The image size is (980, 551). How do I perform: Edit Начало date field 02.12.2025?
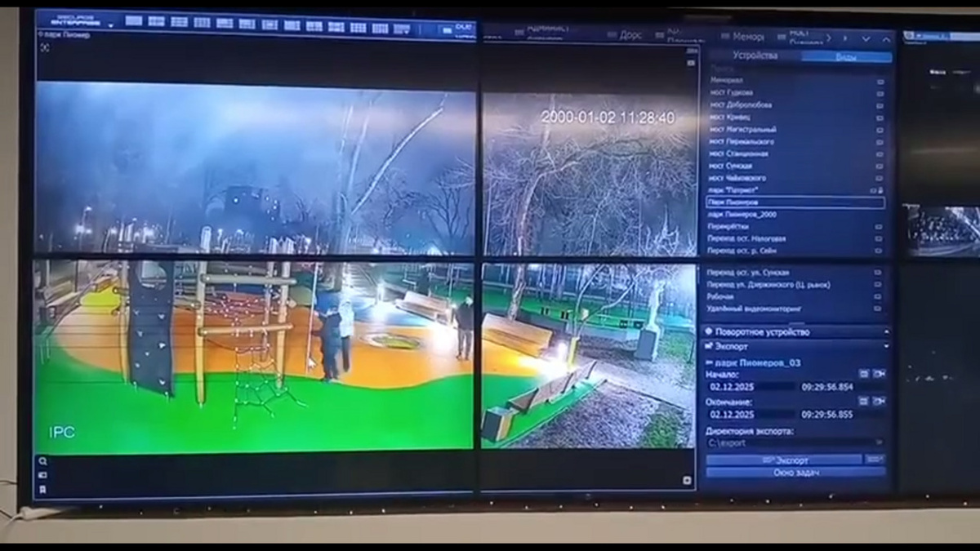point(751,386)
